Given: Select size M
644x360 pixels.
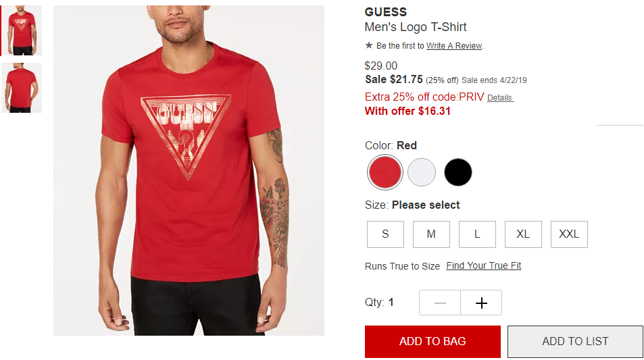Looking at the screenshot, I should (431, 234).
